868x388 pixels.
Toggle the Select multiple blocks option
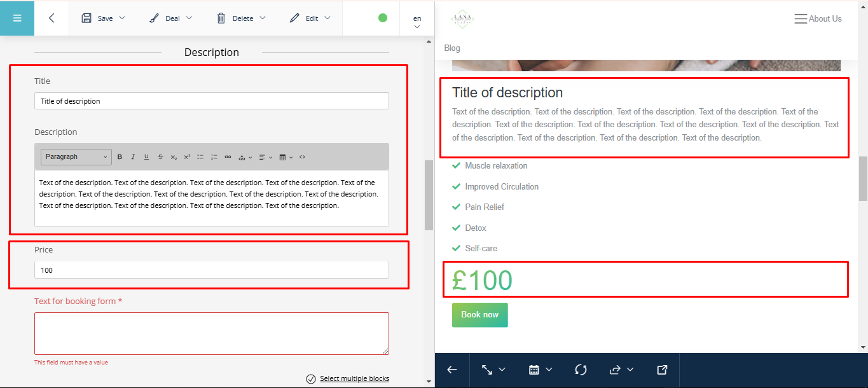pyautogui.click(x=348, y=378)
